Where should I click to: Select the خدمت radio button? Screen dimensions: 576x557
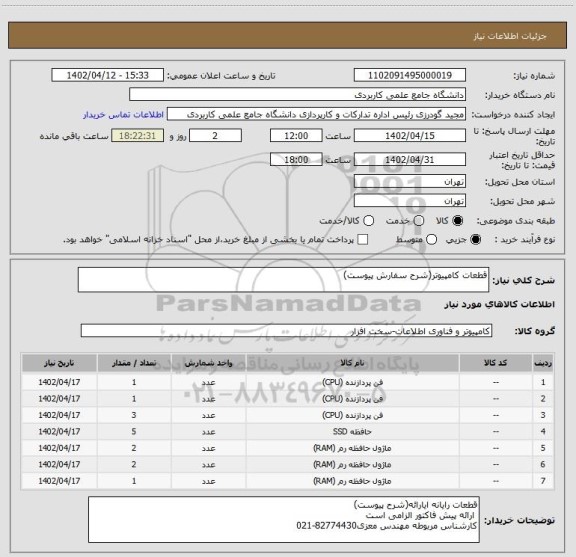point(419,221)
